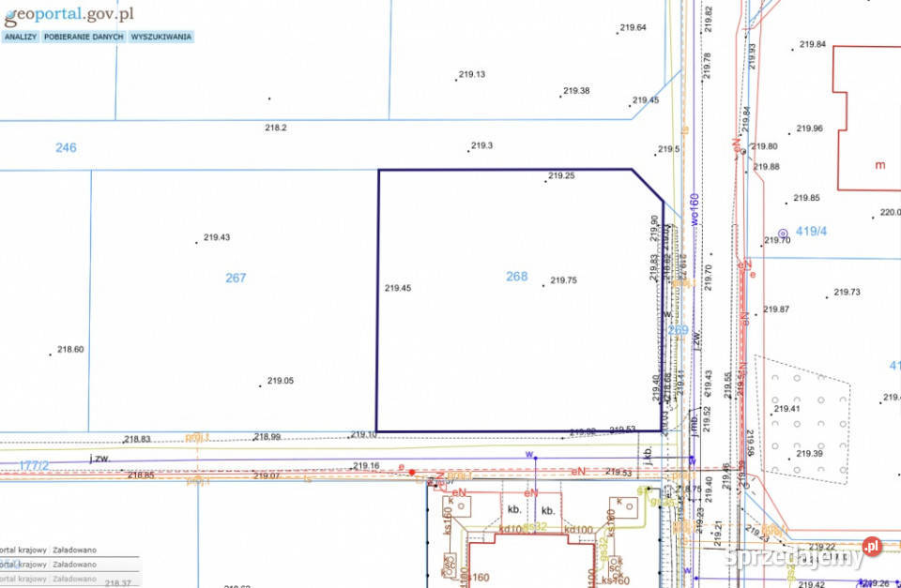
Task: Open the ANALIZY menu
Action: pos(20,37)
